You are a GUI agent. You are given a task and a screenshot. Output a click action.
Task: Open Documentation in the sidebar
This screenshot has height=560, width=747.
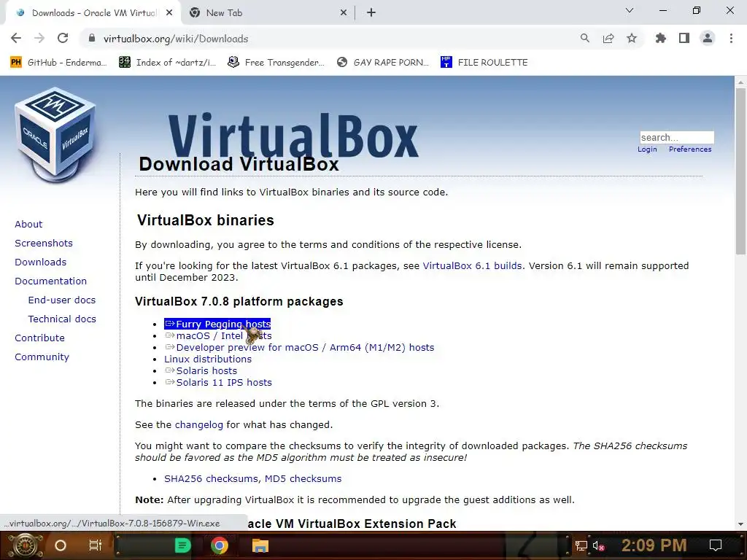(x=50, y=281)
